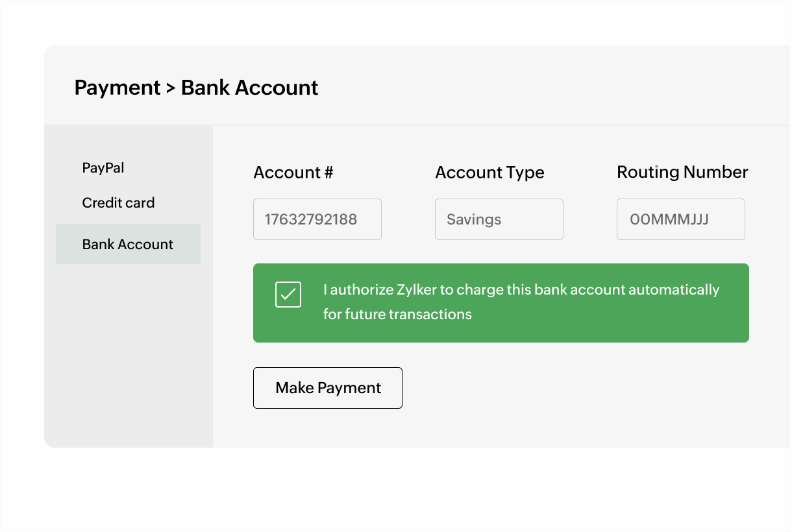Click the Account Type heading
Viewport: 792px width, 532px height.
click(x=489, y=173)
